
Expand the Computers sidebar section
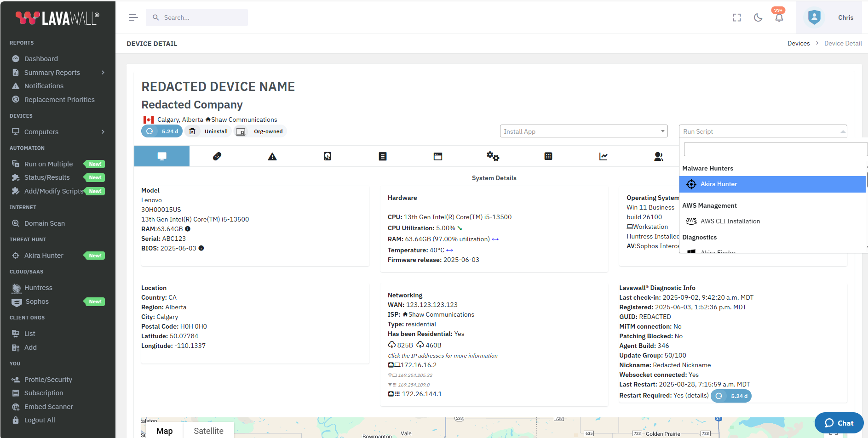[x=40, y=131]
